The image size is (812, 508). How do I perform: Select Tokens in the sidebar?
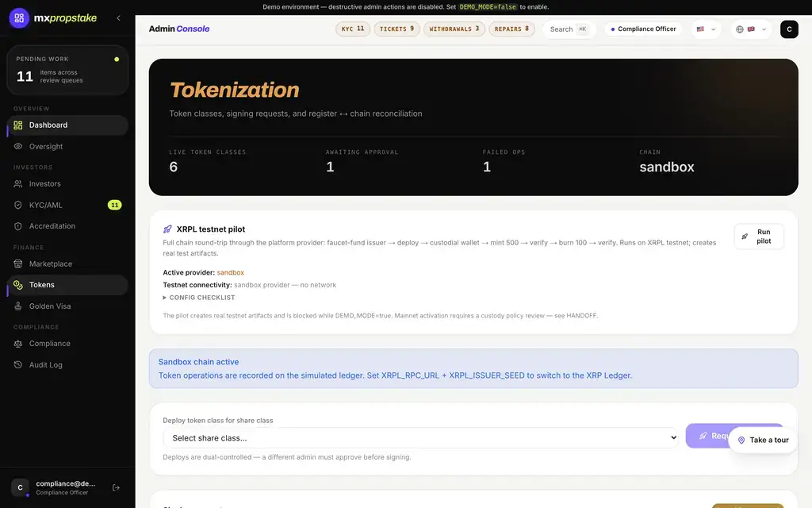click(67, 285)
